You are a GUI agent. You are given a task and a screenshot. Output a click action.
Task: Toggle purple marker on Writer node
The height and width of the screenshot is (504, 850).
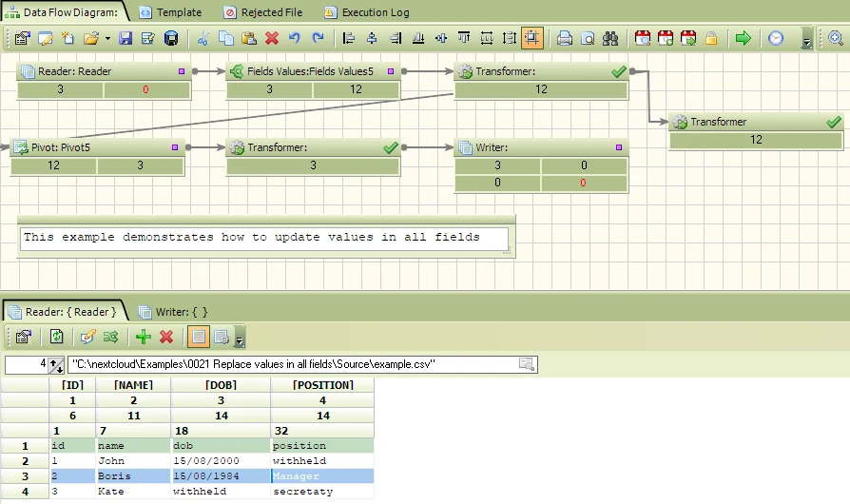tap(619, 146)
